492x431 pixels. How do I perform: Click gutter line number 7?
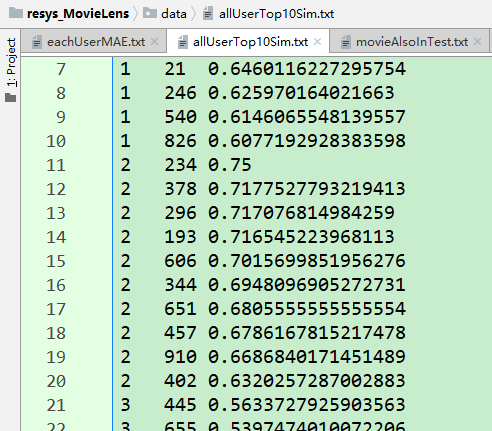point(61,69)
